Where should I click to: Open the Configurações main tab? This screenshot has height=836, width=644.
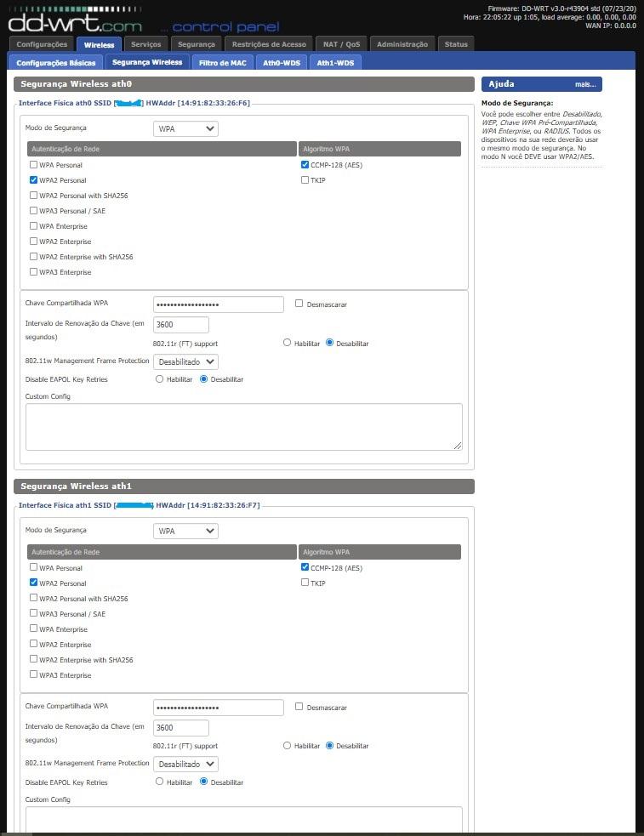(x=42, y=44)
